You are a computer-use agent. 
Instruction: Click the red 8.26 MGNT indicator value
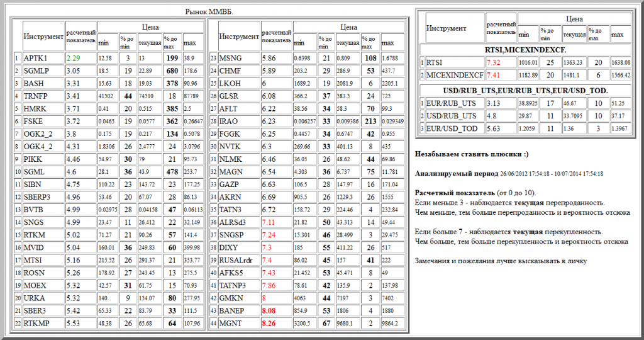[x=269, y=322]
